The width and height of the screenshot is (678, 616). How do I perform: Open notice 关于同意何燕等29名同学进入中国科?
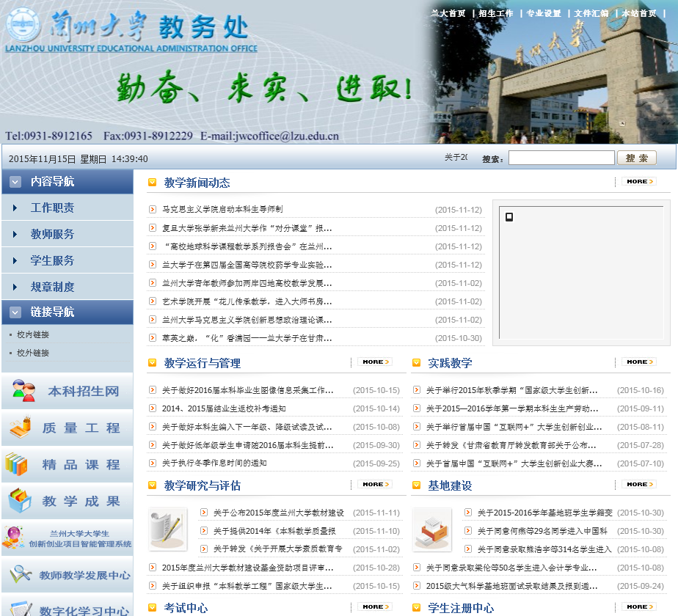point(542,531)
